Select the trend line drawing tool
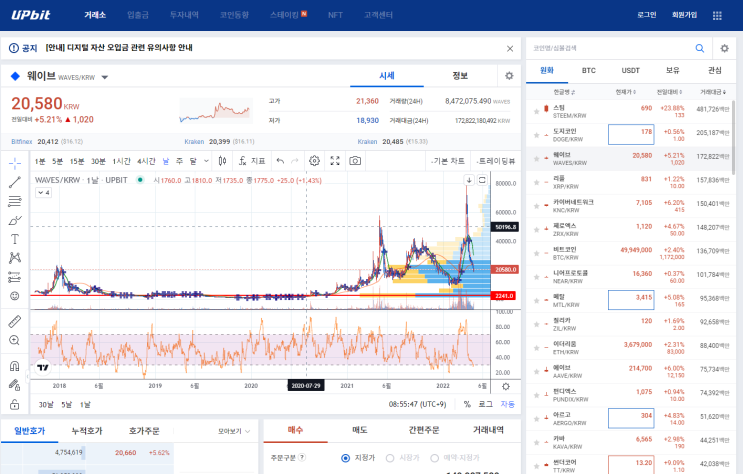This screenshot has width=743, height=474. (15, 182)
